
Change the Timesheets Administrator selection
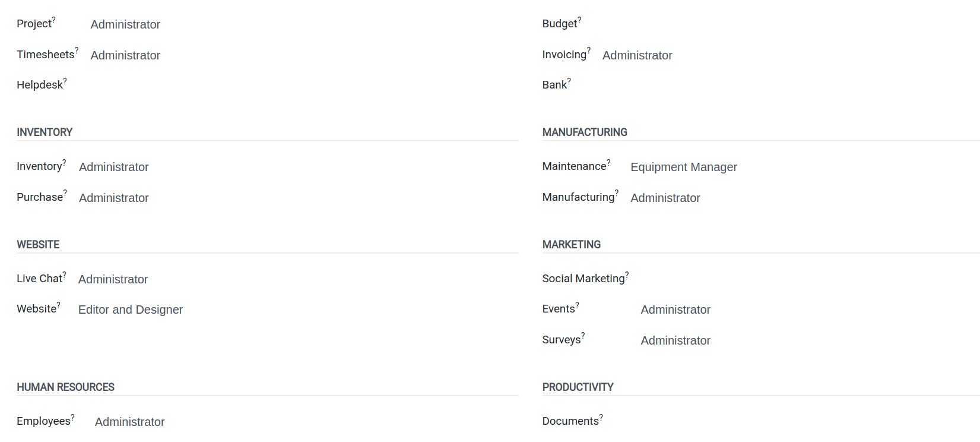click(305, 55)
